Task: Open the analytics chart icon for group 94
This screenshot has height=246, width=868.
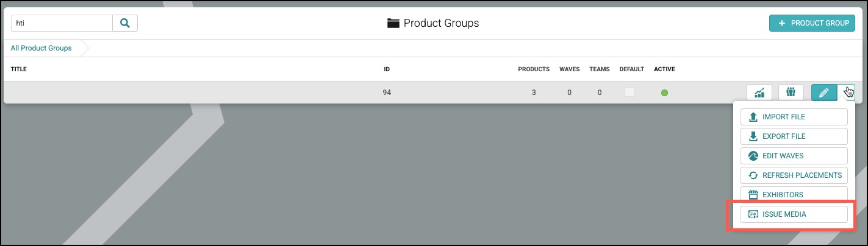Action: point(759,93)
